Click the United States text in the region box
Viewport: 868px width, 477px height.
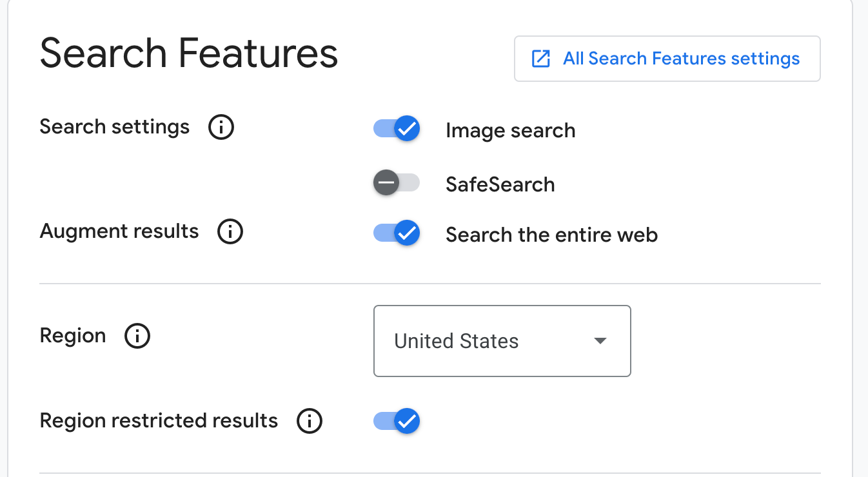(x=457, y=341)
